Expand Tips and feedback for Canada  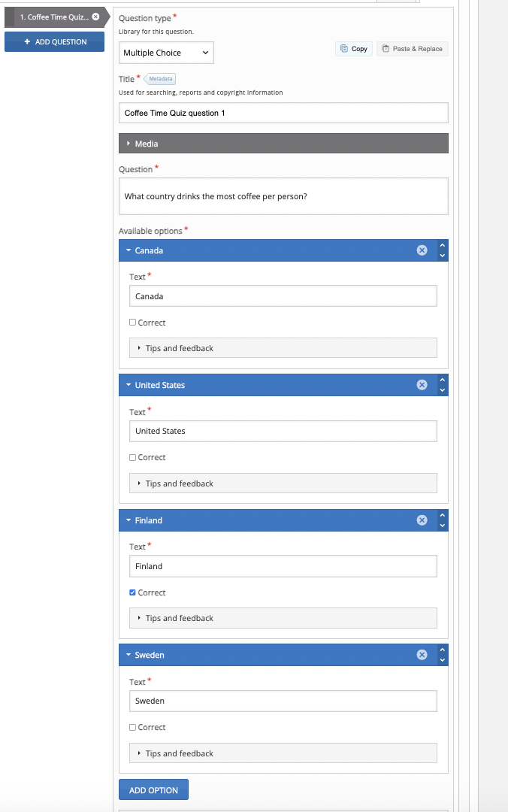tap(283, 348)
